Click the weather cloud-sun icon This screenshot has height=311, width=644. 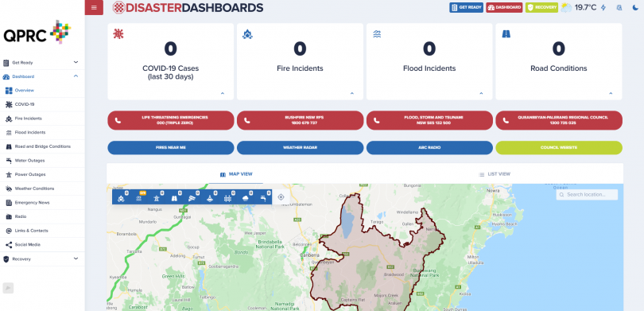coord(566,7)
